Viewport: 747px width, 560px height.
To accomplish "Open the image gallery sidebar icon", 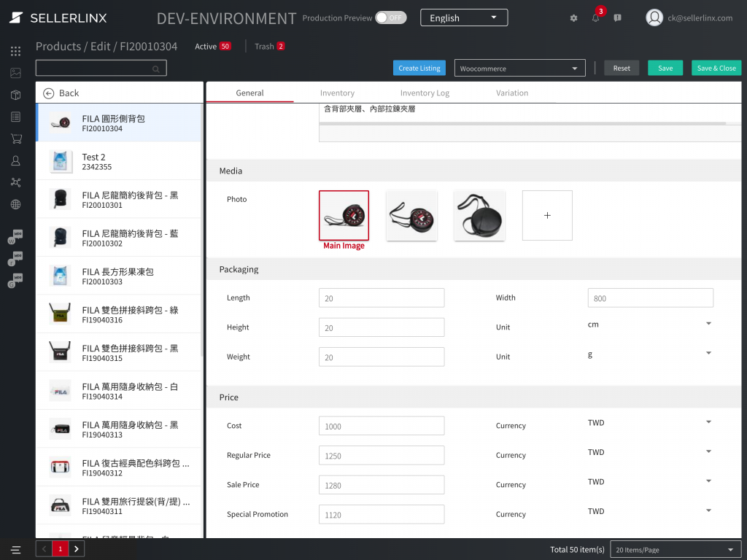I will pyautogui.click(x=16, y=73).
